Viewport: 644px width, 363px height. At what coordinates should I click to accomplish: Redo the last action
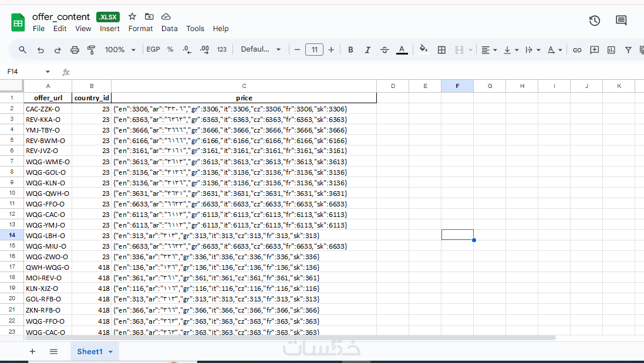pos(58,50)
